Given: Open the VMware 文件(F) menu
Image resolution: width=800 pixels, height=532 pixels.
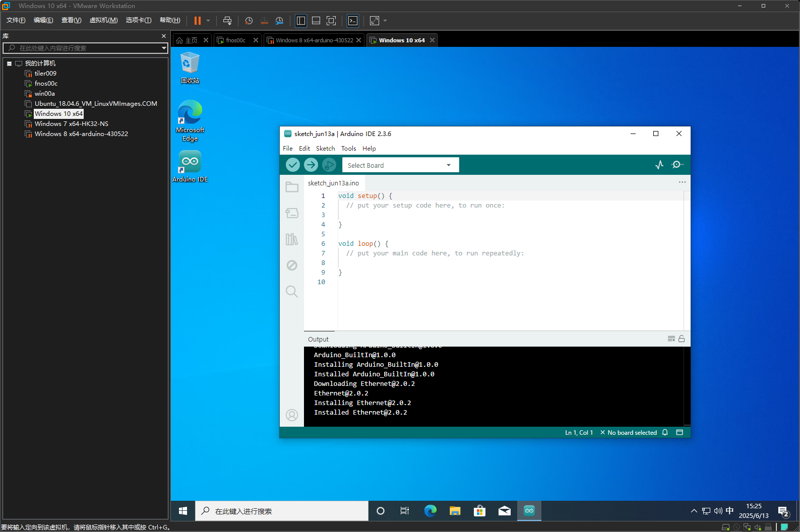Looking at the screenshot, I should click(16, 20).
